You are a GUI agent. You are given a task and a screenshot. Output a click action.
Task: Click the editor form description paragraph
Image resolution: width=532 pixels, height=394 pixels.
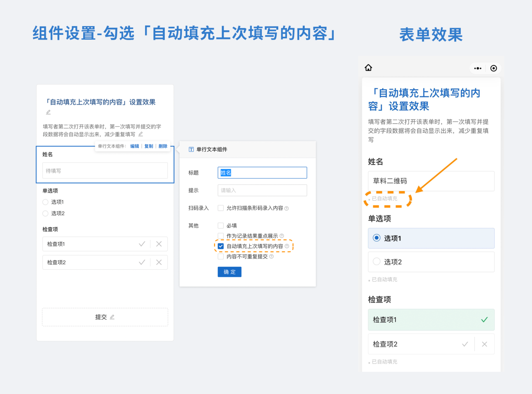(x=102, y=130)
